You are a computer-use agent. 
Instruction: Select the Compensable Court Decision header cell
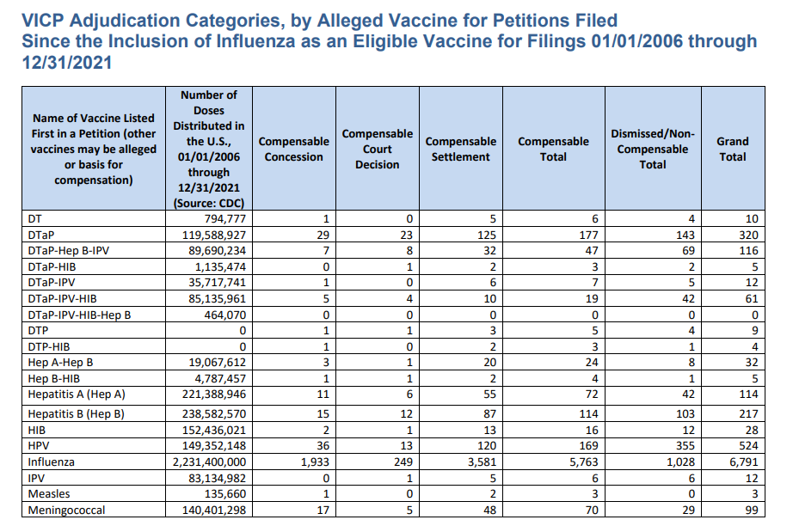click(377, 146)
